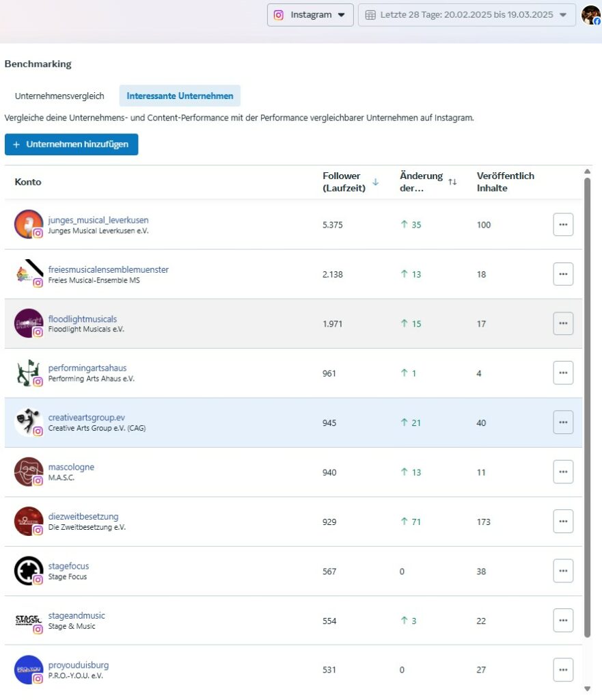Click the mascologne account link
This screenshot has width=602, height=700.
coord(71,467)
